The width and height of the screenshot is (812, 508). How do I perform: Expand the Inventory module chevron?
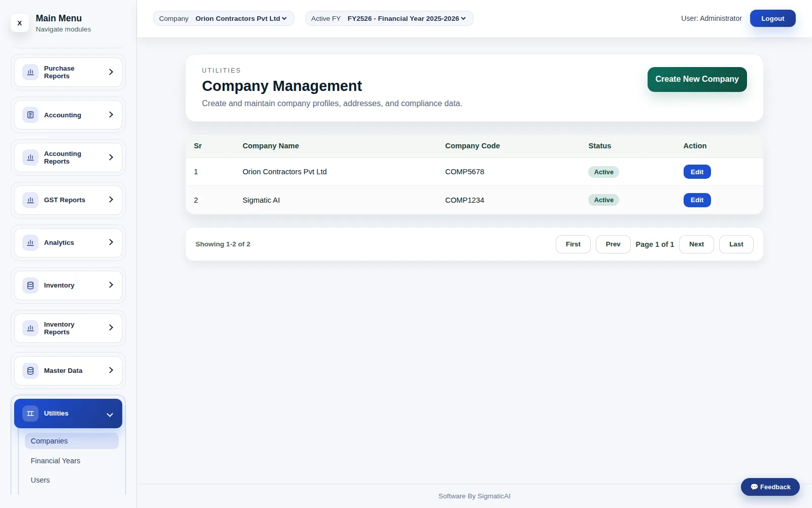111,285
